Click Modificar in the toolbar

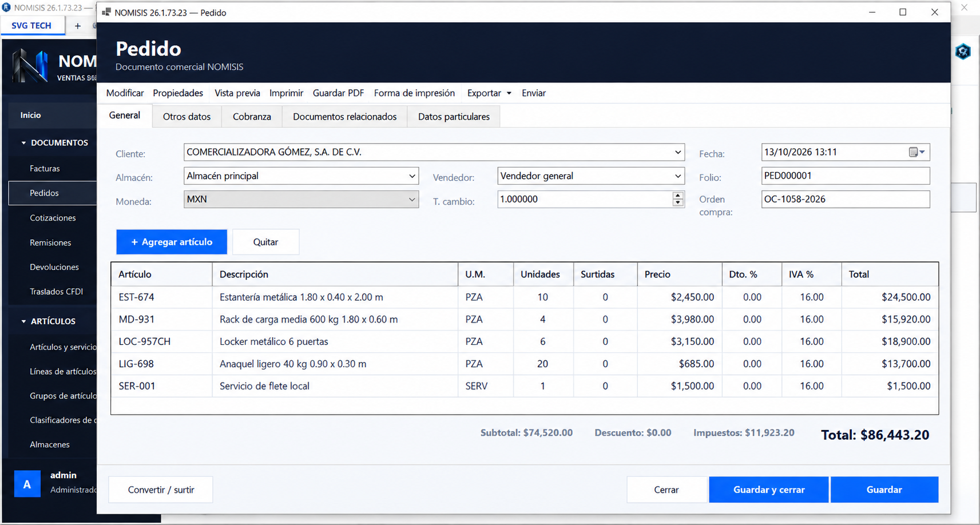tap(125, 93)
